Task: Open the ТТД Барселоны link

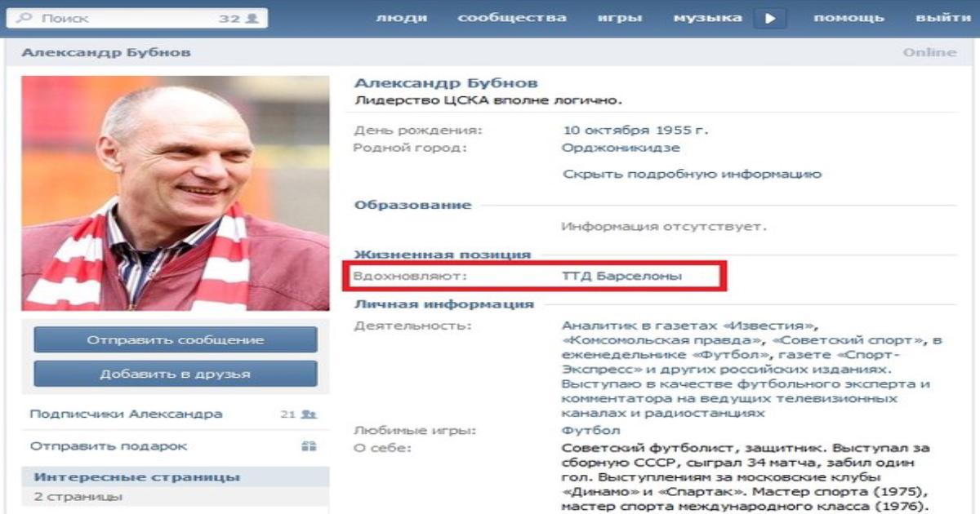Action: tap(621, 277)
